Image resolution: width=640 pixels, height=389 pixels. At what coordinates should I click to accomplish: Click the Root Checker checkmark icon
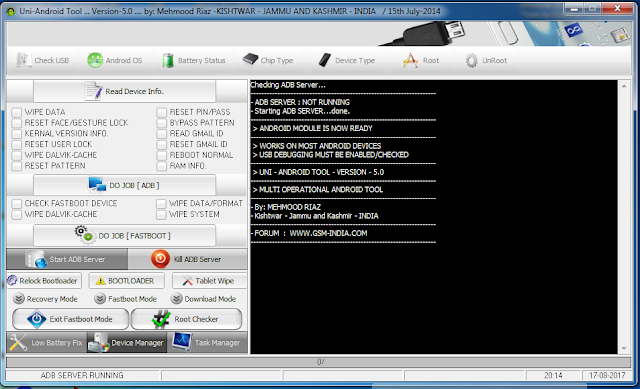tap(161, 319)
